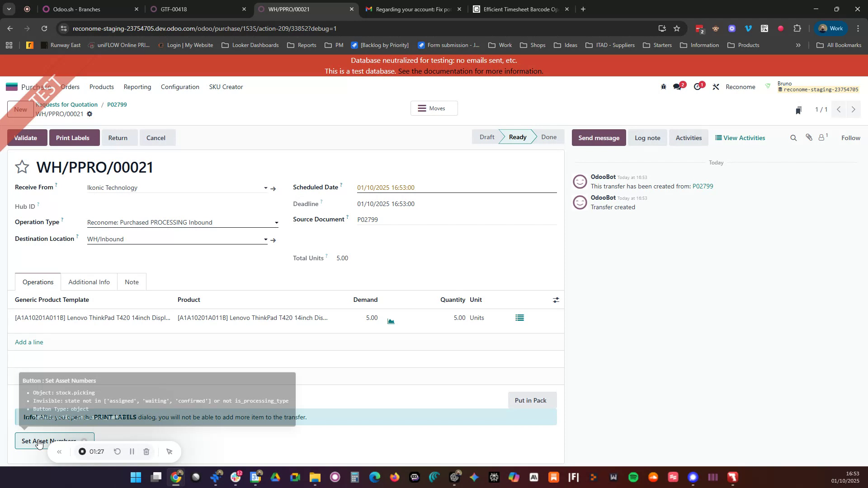Viewport: 868px width, 488px height.
Task: Click Follow to follow this transfer
Action: pos(850,137)
